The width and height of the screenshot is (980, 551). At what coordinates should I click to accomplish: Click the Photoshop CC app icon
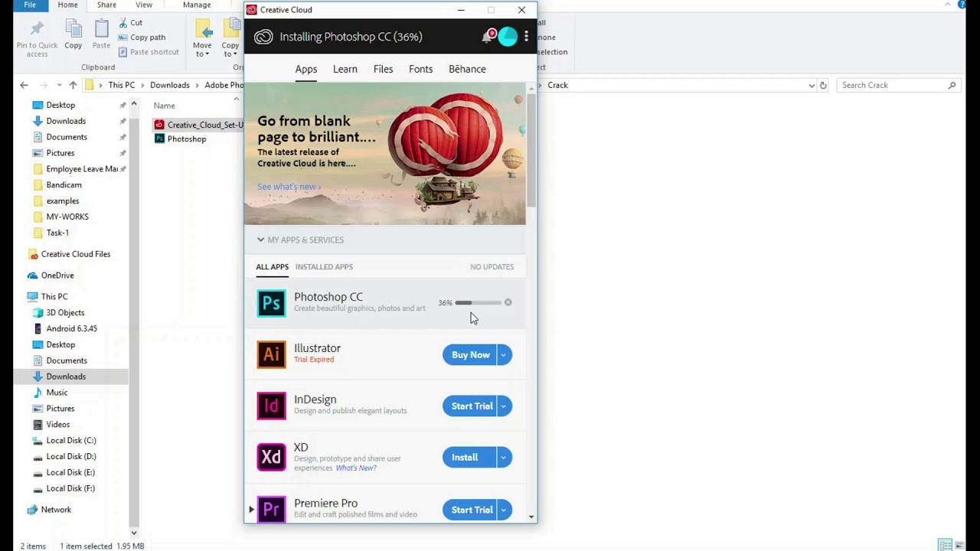point(271,303)
